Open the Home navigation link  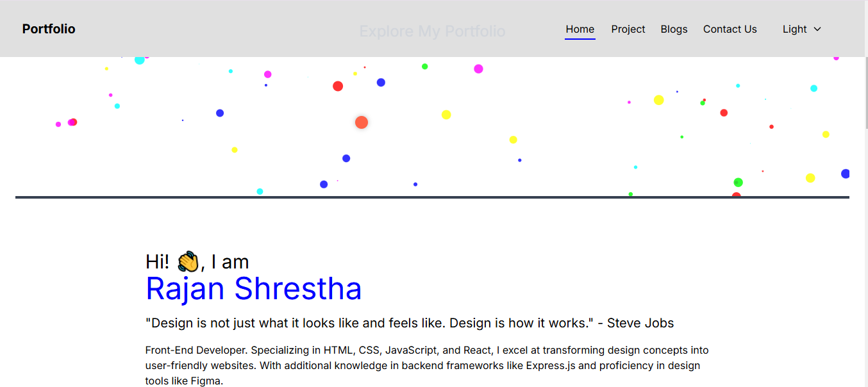pos(580,29)
